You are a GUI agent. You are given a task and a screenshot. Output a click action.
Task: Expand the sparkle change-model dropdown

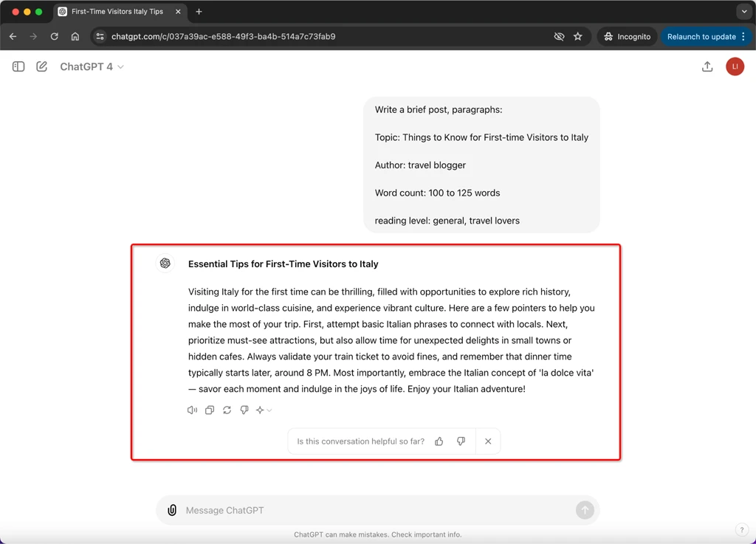pyautogui.click(x=264, y=410)
